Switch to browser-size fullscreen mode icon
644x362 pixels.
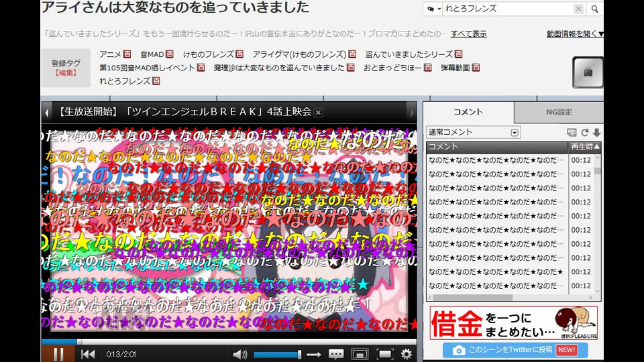360,354
